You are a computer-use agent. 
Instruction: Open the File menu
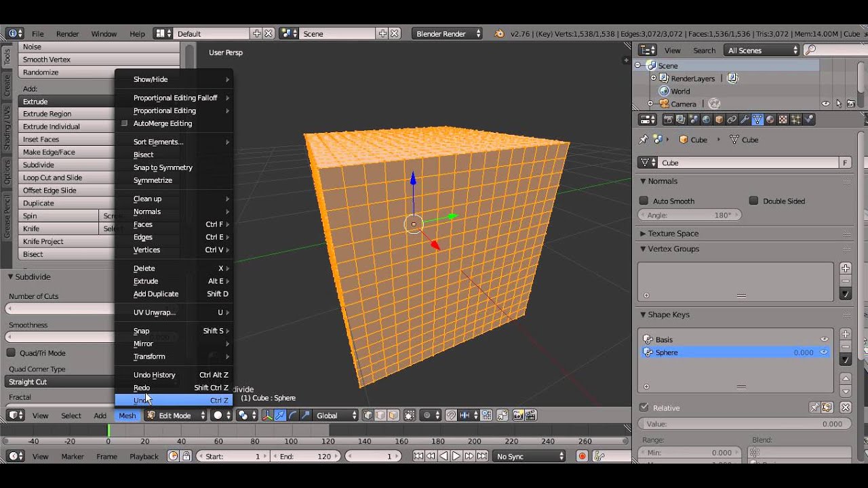38,34
